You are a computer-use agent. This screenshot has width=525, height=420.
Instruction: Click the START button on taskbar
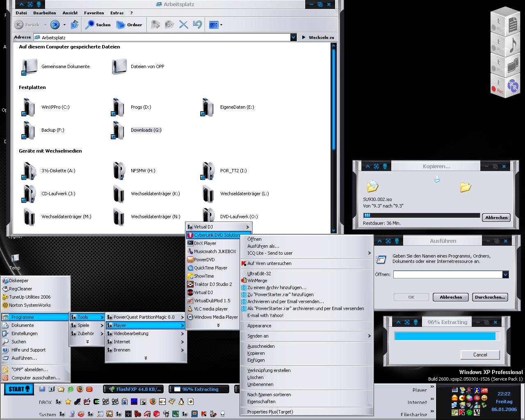click(x=18, y=389)
